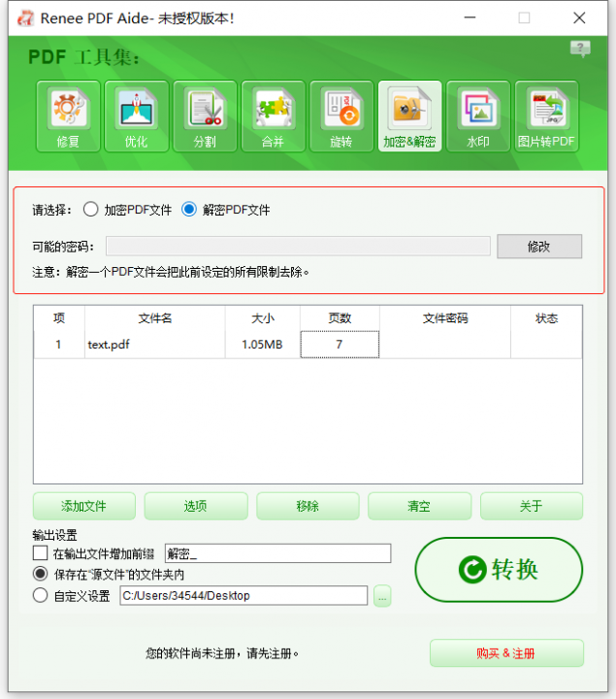Select the 旋转 (Rotate) tool icon

(x=340, y=116)
